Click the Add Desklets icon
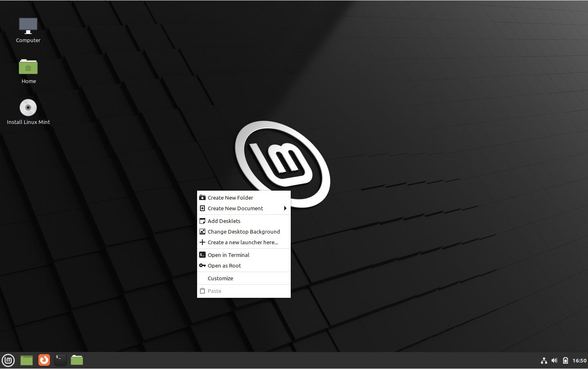588x369 pixels. 202,221
